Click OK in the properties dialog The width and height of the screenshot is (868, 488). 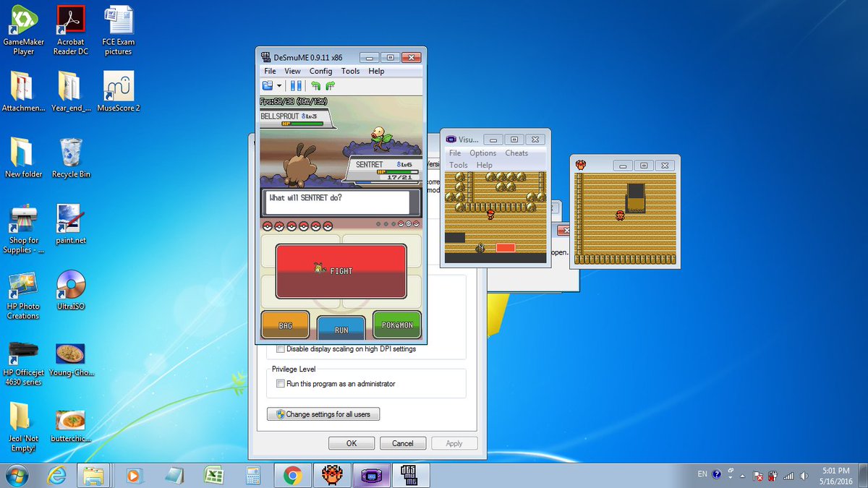[x=352, y=443]
